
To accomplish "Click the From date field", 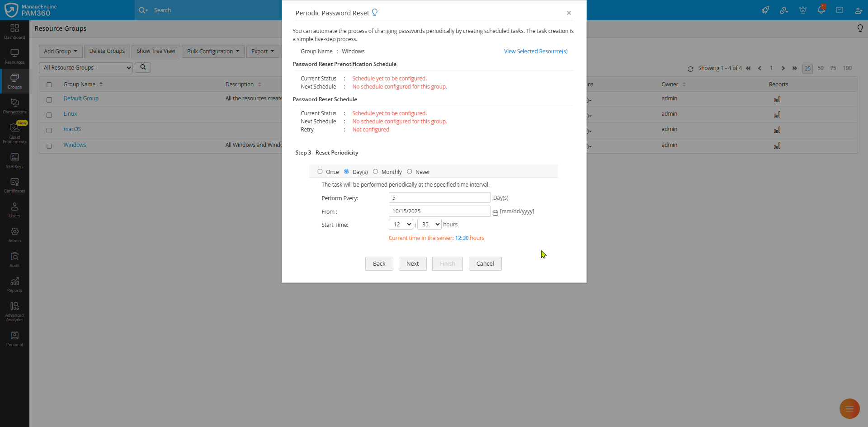I will tap(439, 211).
